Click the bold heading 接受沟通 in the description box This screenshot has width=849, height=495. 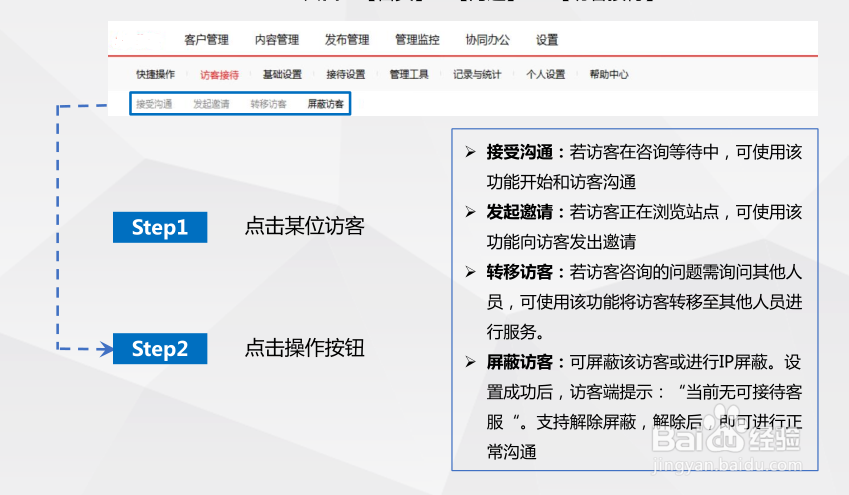pos(520,152)
